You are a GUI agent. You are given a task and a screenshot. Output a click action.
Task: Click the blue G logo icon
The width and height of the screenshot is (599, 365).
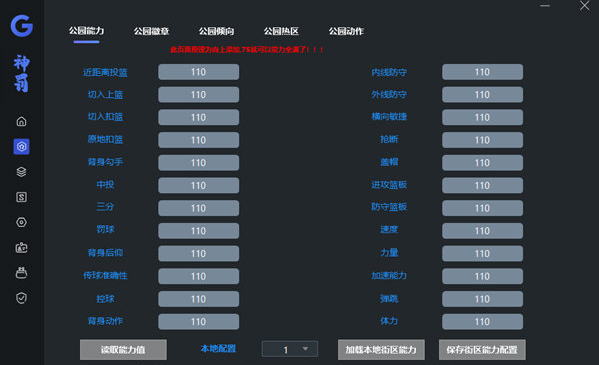click(x=22, y=26)
